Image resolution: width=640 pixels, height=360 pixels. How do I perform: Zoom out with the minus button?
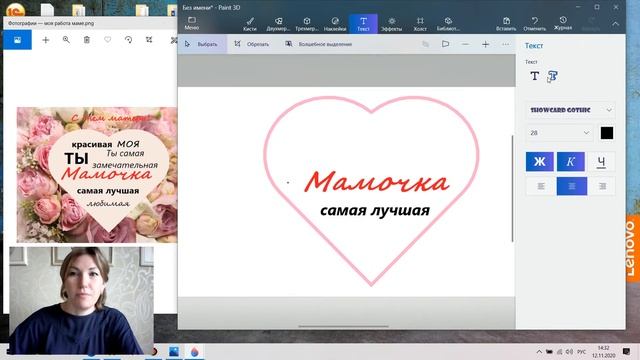[465, 44]
